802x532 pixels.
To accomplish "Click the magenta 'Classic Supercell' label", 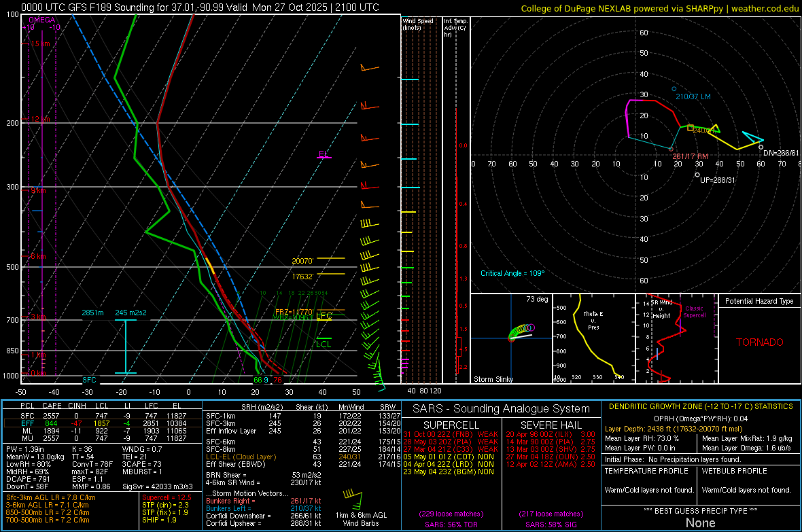I will coord(694,312).
